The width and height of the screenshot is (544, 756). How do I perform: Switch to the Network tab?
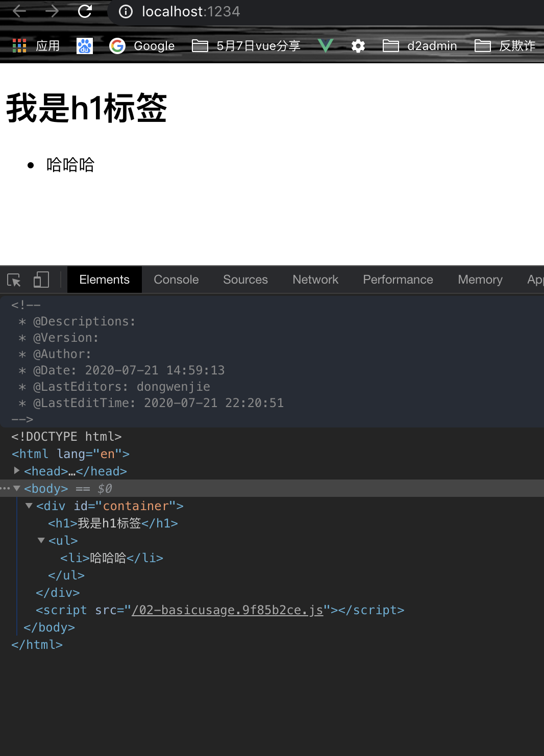(x=315, y=280)
